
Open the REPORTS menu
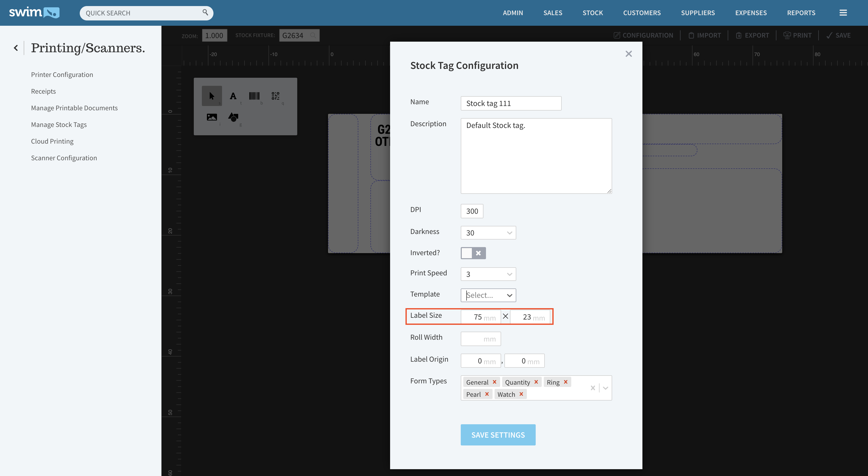(x=801, y=13)
